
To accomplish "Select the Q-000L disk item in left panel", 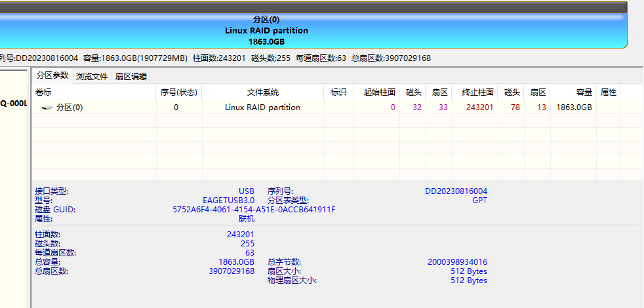I will click(x=14, y=103).
